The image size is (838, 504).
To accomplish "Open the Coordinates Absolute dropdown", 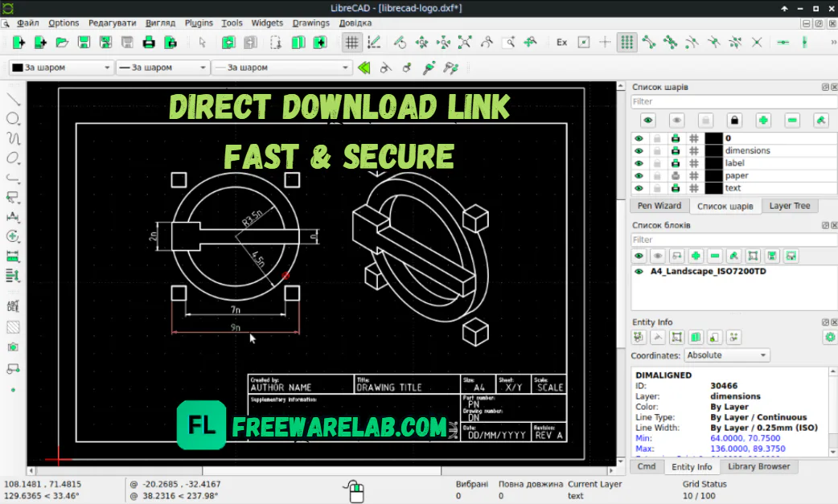I will click(727, 355).
